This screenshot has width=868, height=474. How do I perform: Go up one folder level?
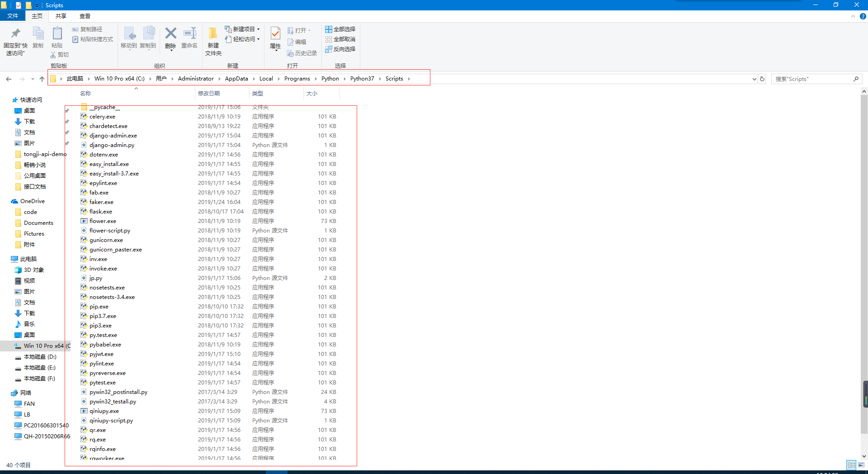point(42,79)
